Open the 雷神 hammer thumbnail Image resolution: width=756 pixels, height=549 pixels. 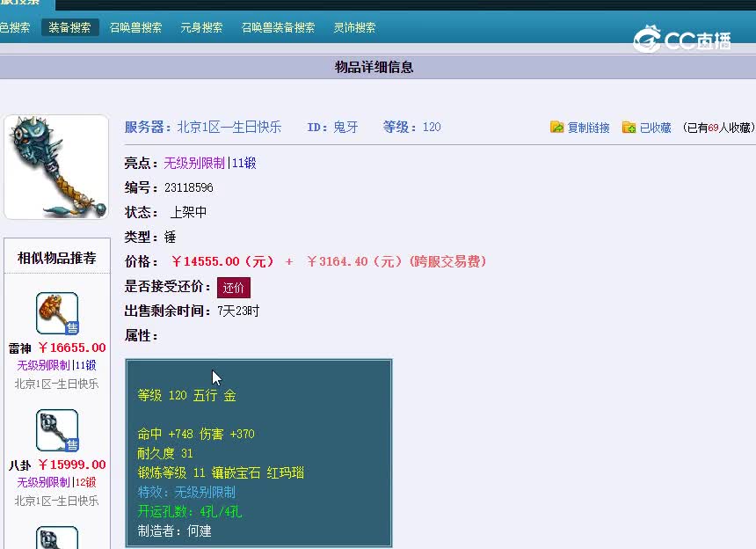[x=57, y=313]
